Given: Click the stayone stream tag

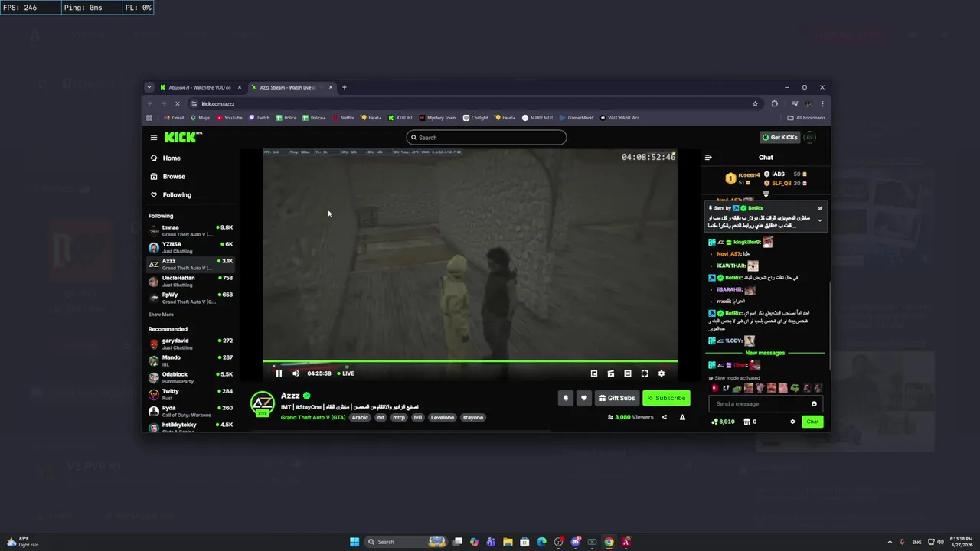Looking at the screenshot, I should (x=473, y=418).
